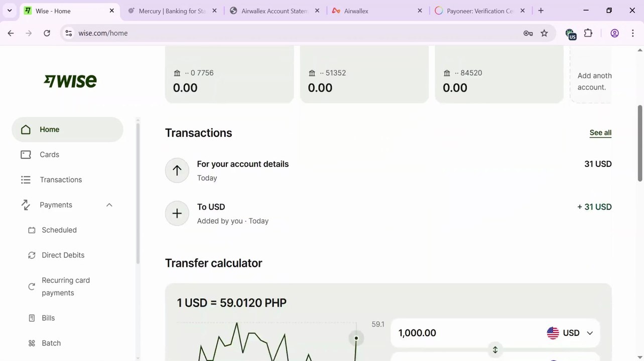This screenshot has height=361, width=644.
Task: Click the swap currencies arrow button
Action: click(495, 349)
